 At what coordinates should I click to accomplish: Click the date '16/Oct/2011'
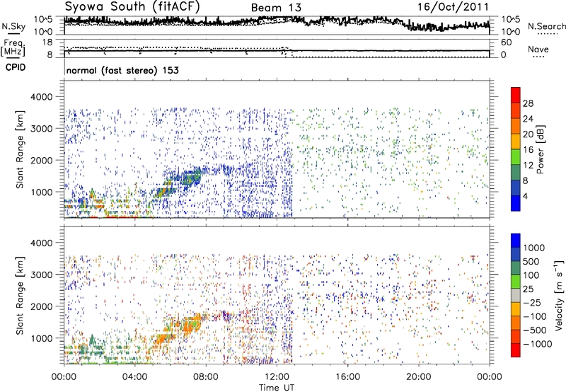[454, 7]
